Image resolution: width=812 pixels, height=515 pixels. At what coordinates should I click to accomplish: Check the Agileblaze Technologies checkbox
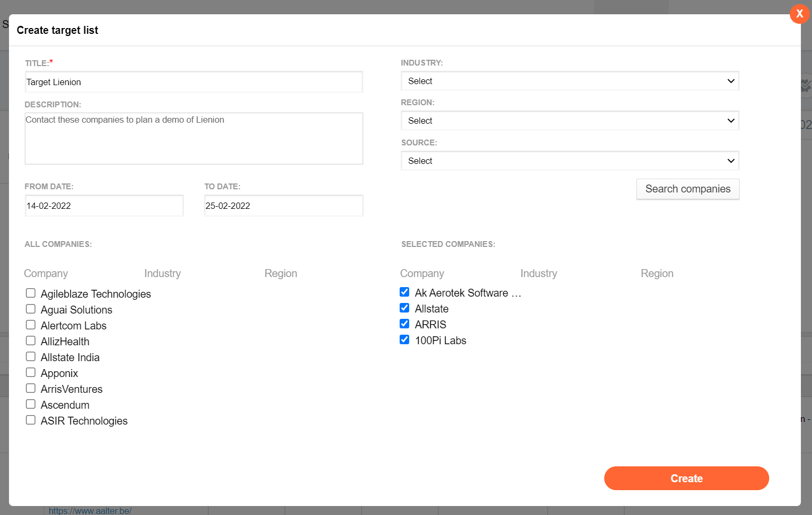(31, 293)
